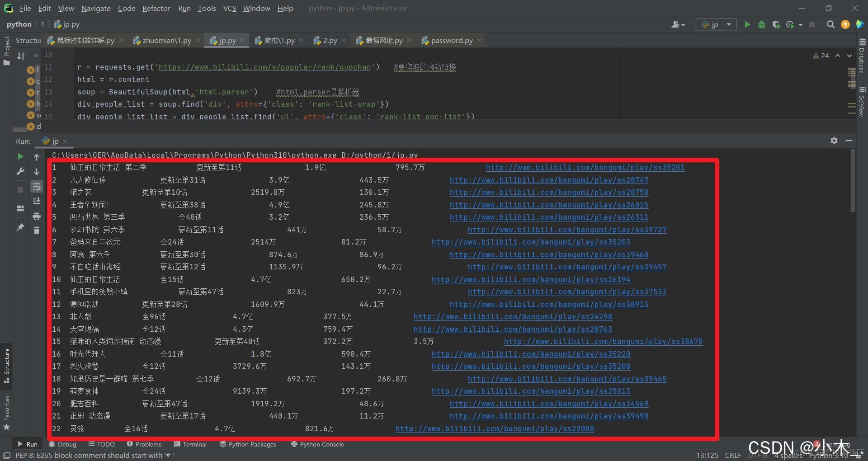The image size is (868, 461).
Task: Click the orange IDE update arrow icon
Action: [x=845, y=24]
